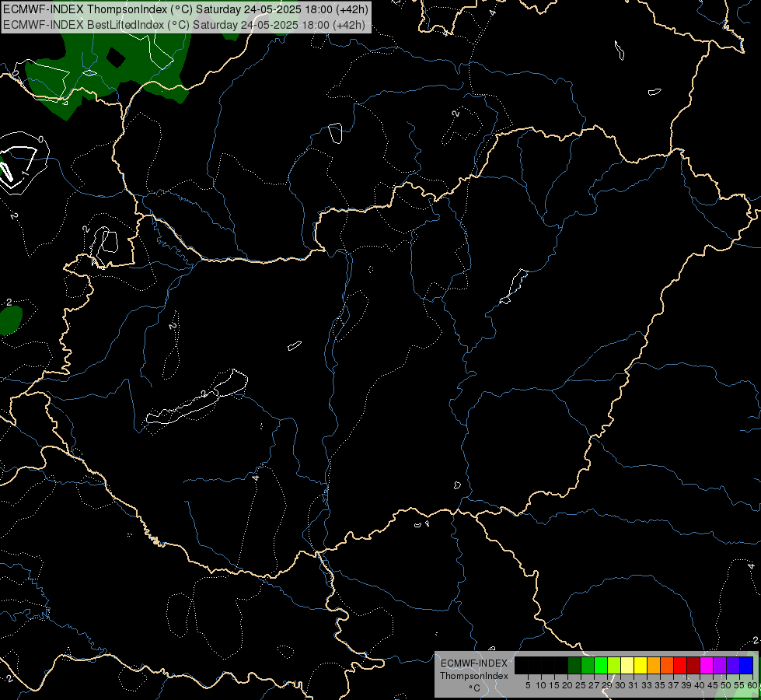
Task: Click legend tick value '10'
Action: pyautogui.click(x=541, y=685)
